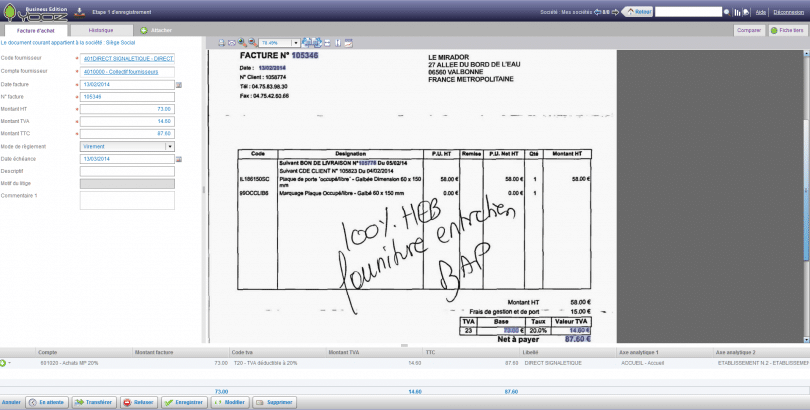This screenshot has height=410, width=810.
Task: Zoom out on the invoice viewer
Action: tap(253, 42)
